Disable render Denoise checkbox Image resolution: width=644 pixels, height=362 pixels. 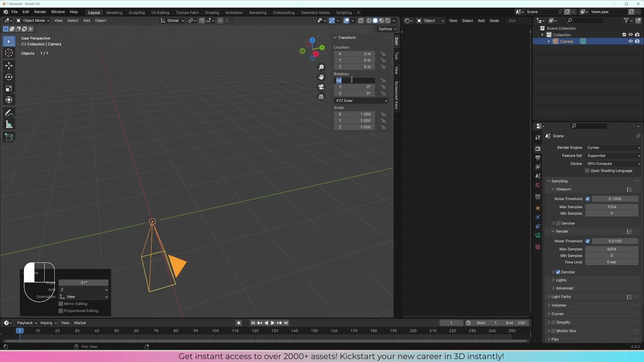coord(558,272)
